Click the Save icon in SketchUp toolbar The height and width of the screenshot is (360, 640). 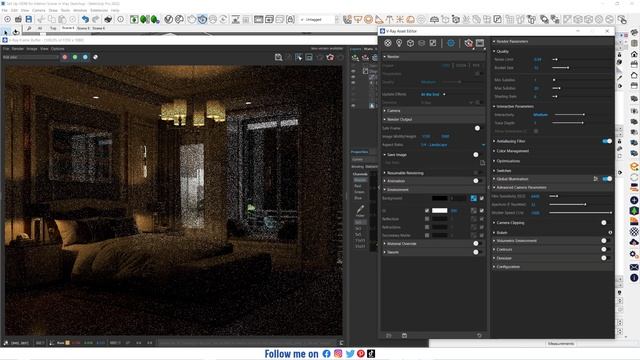[29, 19]
